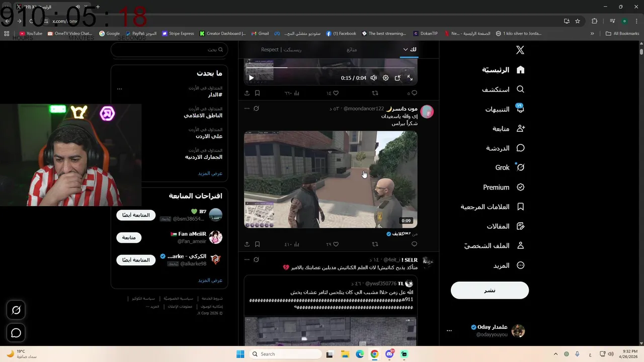The image size is (644, 362).
Task: Open top video settings gear
Action: coord(385,78)
